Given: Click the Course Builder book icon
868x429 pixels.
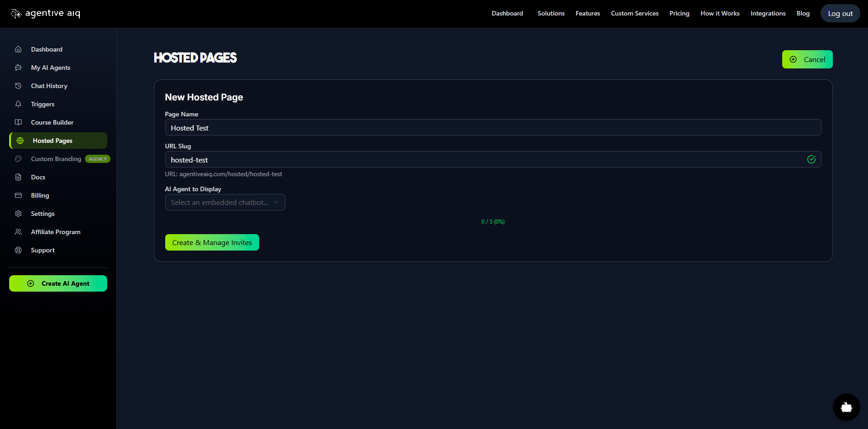Looking at the screenshot, I should (x=18, y=122).
